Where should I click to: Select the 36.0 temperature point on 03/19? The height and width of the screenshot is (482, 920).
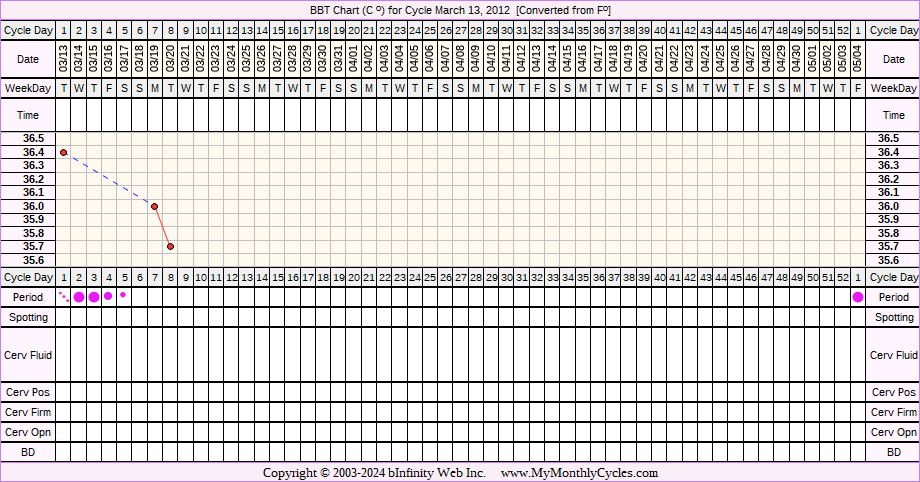pyautogui.click(x=155, y=206)
